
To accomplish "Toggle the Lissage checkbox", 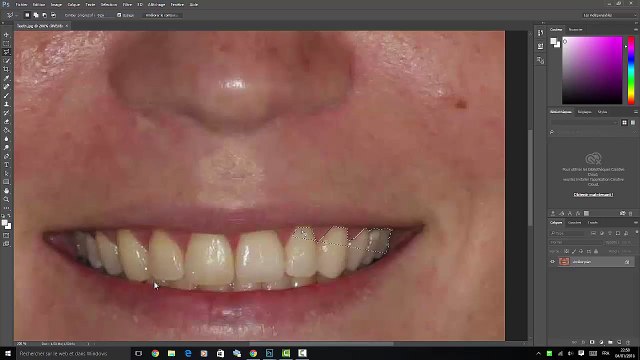I will point(119,15).
